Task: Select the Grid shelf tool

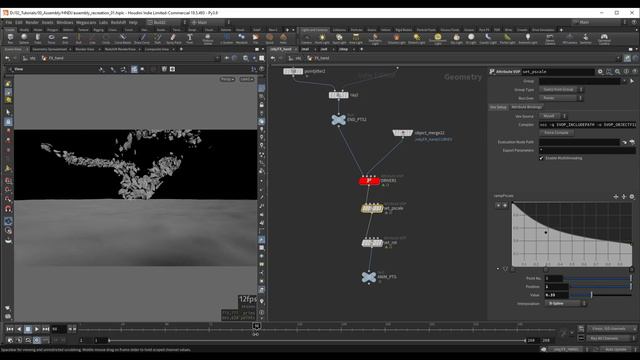Action: (65, 39)
